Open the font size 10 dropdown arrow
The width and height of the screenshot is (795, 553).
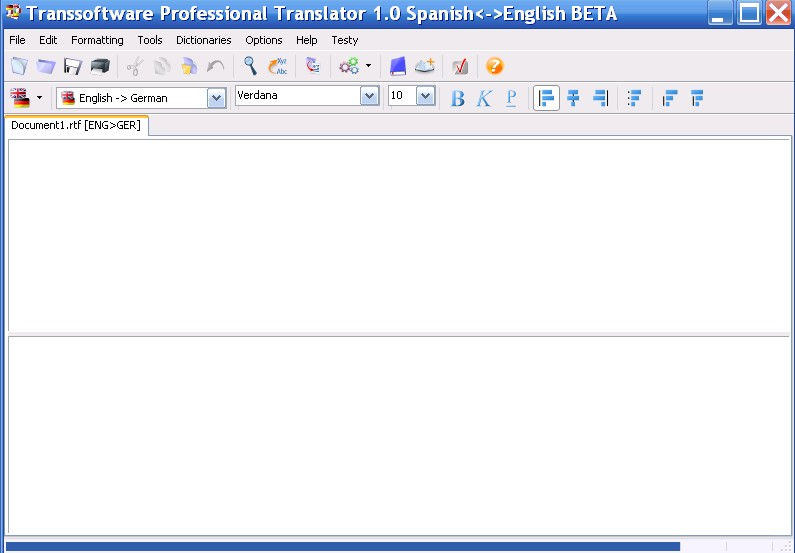pyautogui.click(x=425, y=96)
